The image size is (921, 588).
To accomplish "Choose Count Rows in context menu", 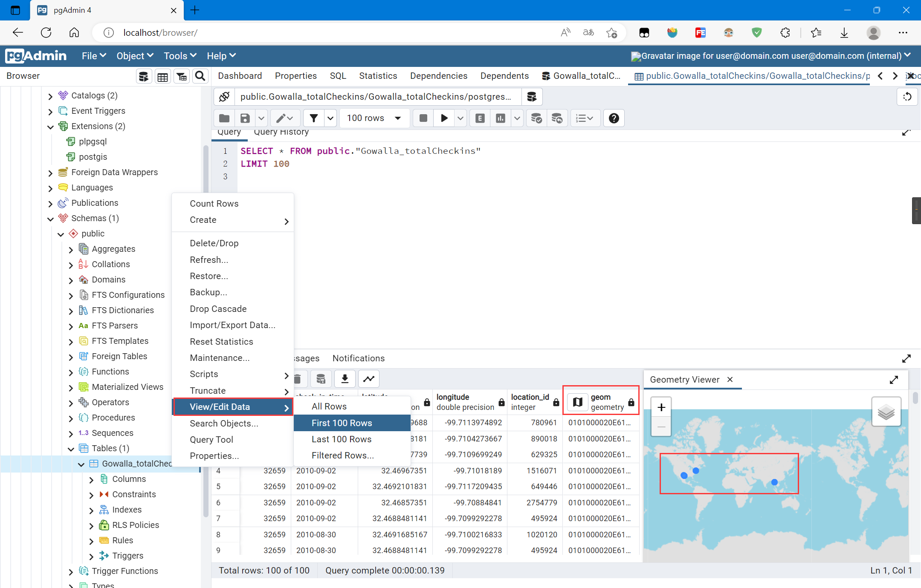I will click(233, 204).
